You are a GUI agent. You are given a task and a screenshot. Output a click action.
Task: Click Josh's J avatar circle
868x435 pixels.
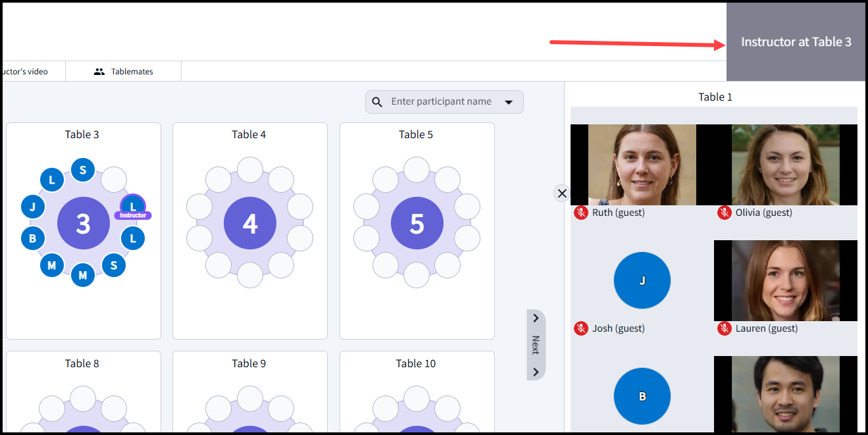[642, 280]
